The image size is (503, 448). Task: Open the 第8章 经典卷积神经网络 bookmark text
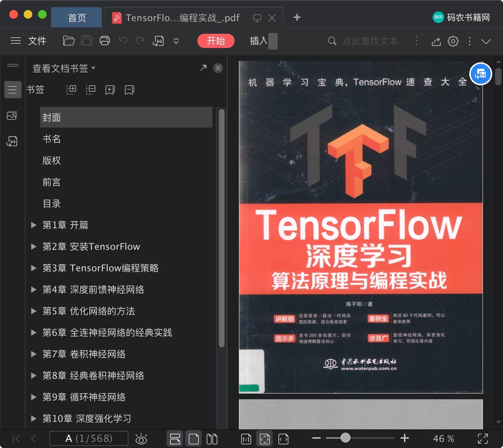point(93,376)
